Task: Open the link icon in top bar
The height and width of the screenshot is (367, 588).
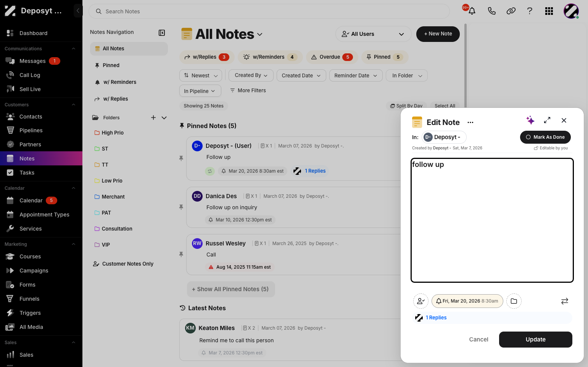Action: point(511,11)
